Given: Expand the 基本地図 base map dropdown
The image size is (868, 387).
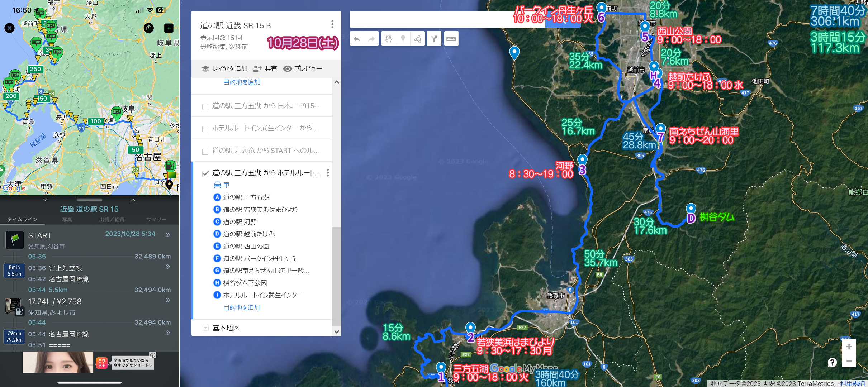Looking at the screenshot, I should [x=205, y=328].
